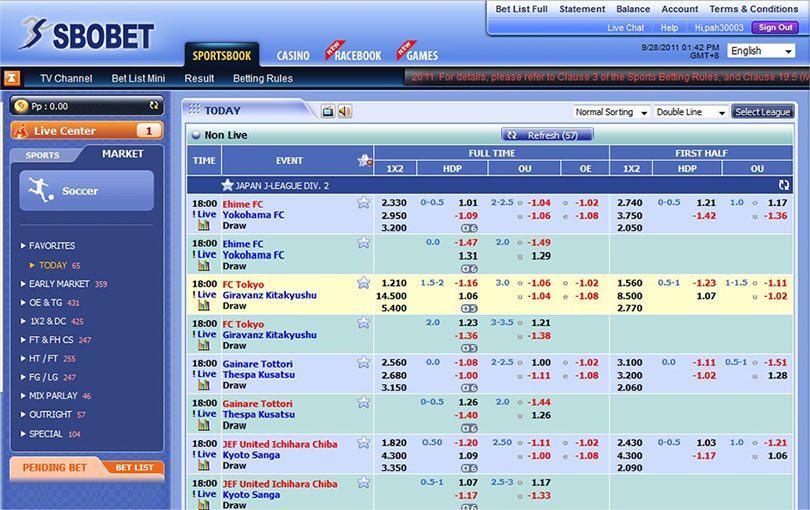Expand OE & TG market
Screen dimensions: 810x510
(x=50, y=302)
